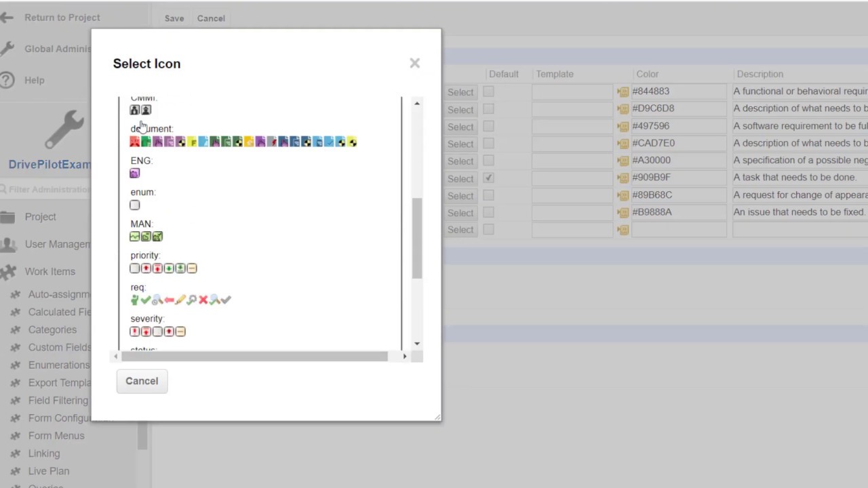
Task: Select the blank enum icon
Action: (135, 205)
